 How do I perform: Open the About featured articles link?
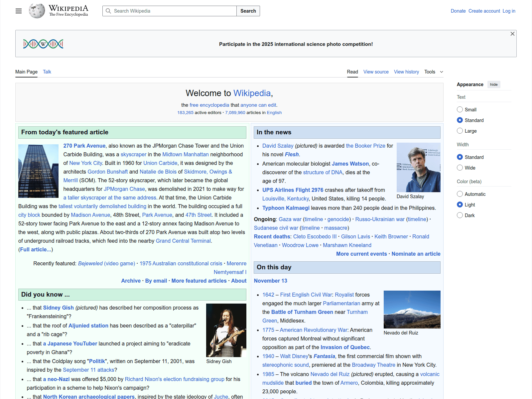click(x=239, y=281)
